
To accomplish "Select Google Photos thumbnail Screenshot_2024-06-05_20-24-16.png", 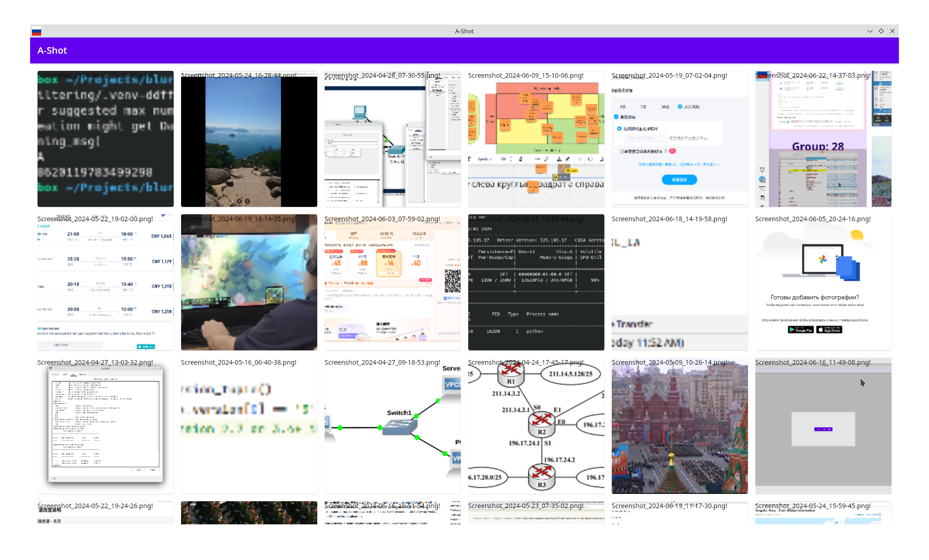I will (823, 282).
